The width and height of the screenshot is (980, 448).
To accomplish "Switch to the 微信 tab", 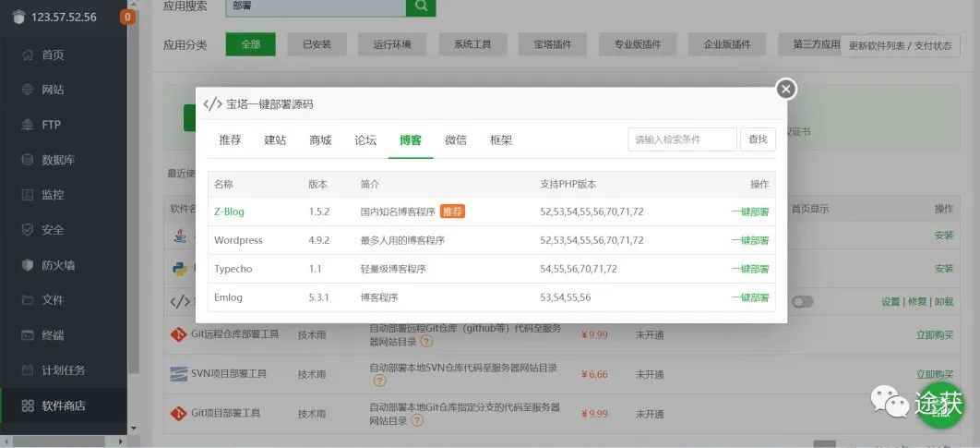I will (x=456, y=140).
